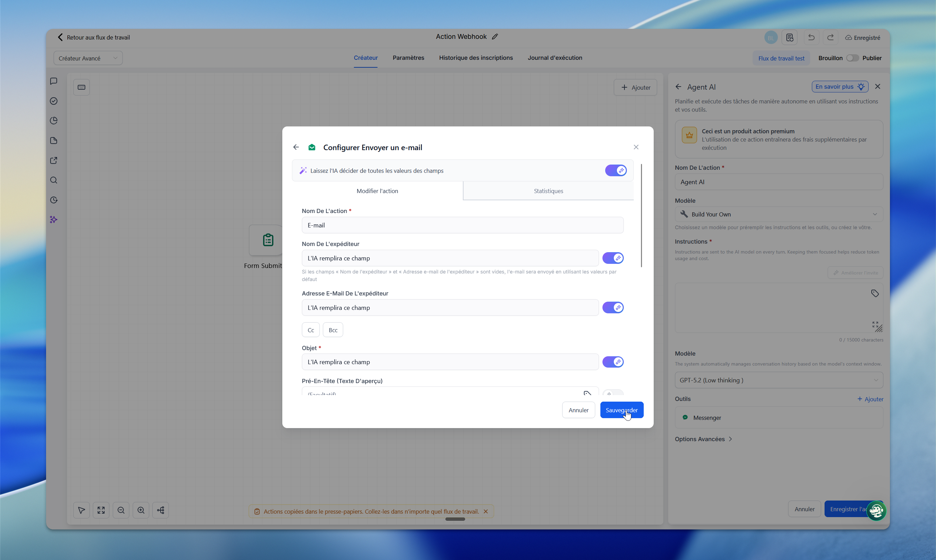Click the auto-layout nodes icon
This screenshot has height=560, width=936.
coord(161,510)
